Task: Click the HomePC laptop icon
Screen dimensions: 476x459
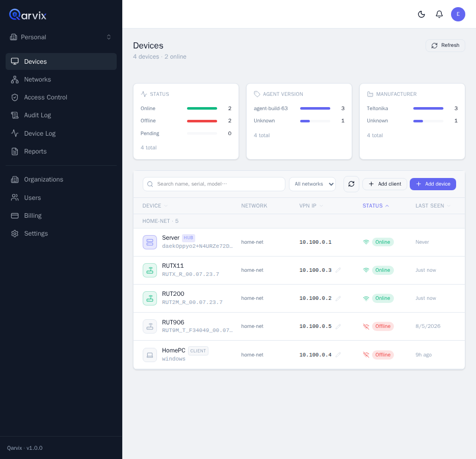Action: coord(150,355)
